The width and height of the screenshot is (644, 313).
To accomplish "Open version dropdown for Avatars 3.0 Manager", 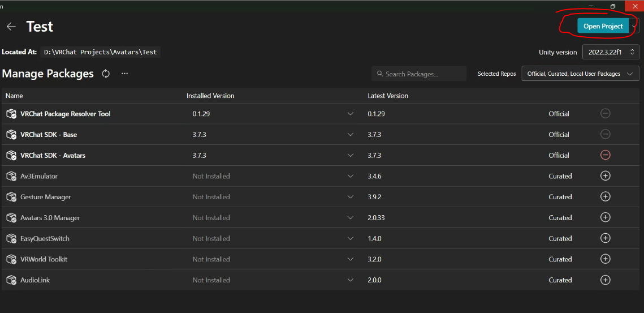I will [351, 217].
